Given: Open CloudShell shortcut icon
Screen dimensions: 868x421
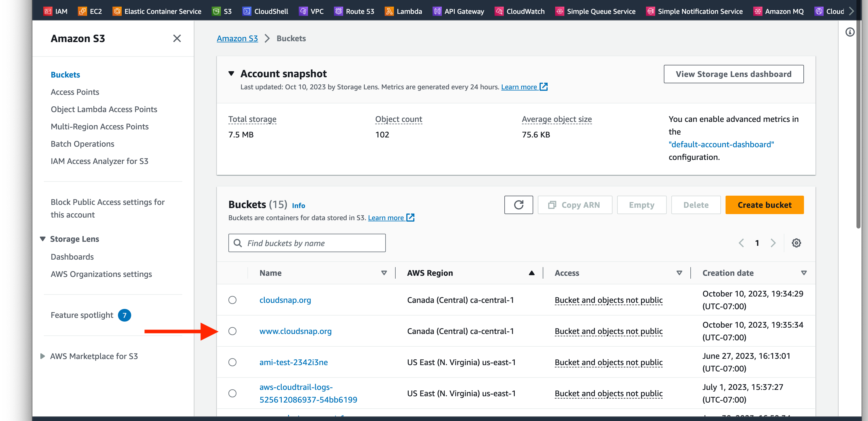Looking at the screenshot, I should pos(247,11).
